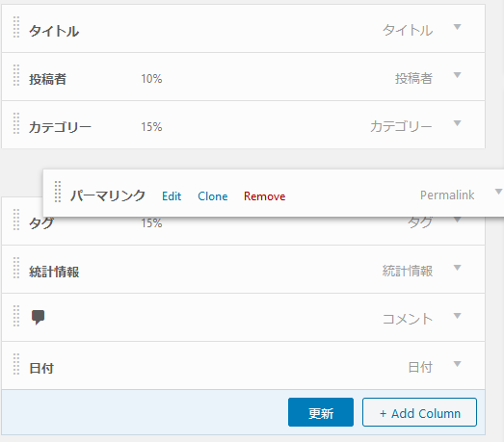Image resolution: width=504 pixels, height=442 pixels.
Task: Expand the 投稿者 column settings arrow
Action: tap(457, 75)
